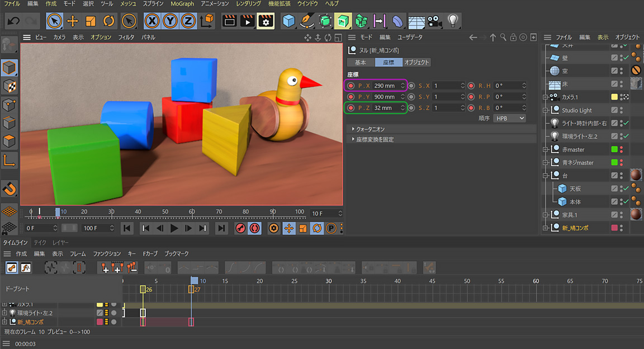The height and width of the screenshot is (349, 644).
Task: Jump to the animation end button
Action: pos(222,228)
